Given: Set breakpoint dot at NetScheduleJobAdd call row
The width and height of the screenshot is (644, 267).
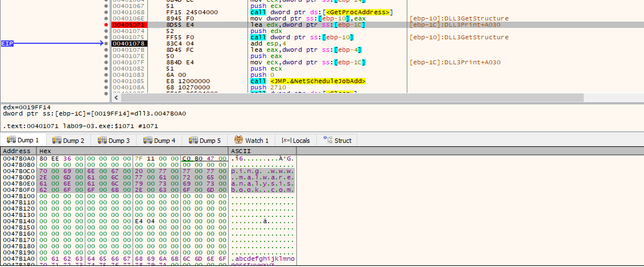Looking at the screenshot, I should [107, 81].
